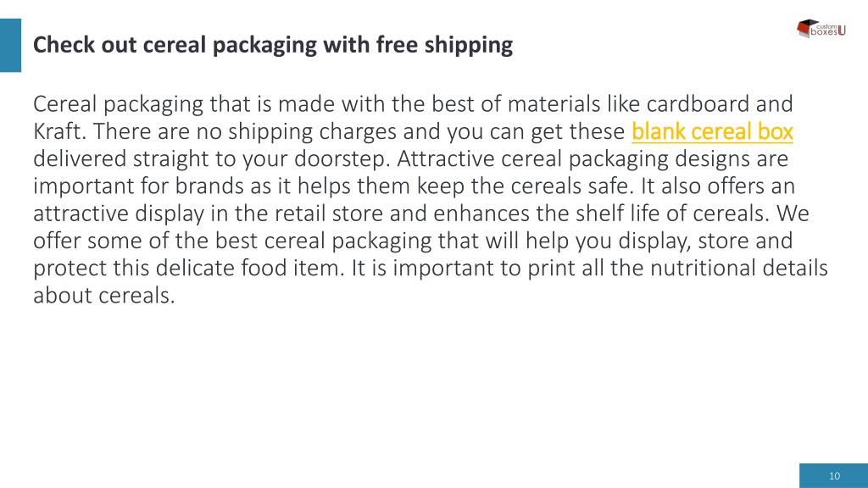Image resolution: width=868 pixels, height=488 pixels.
Task: Click the custom boxesU logo
Action: click(x=821, y=28)
